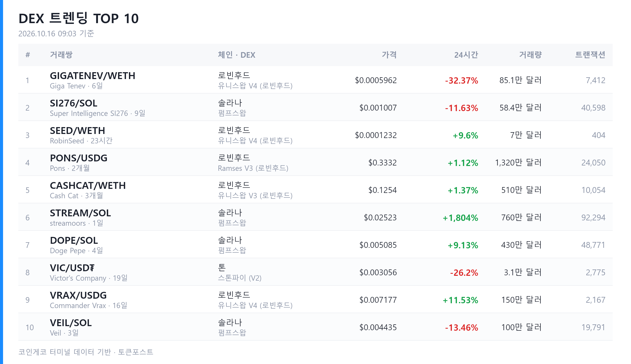Select the VIC/USD₮ pair name

tap(72, 268)
